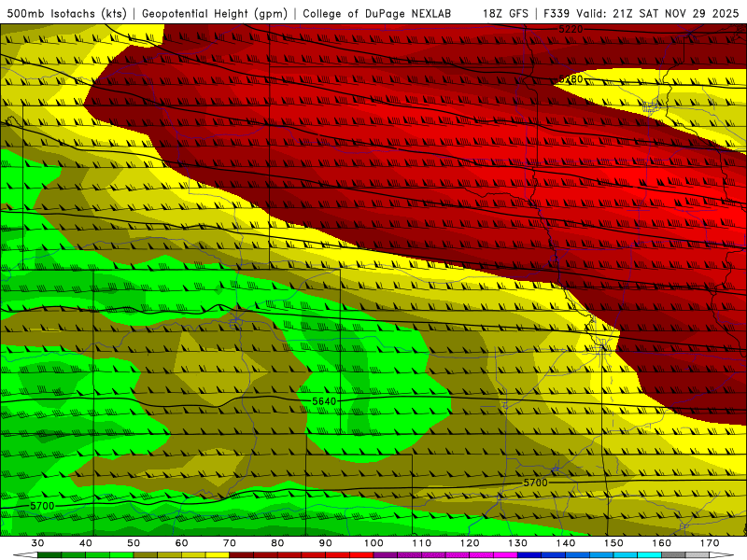The width and height of the screenshot is (747, 560).
Task: Select the 5280 height contour label
Action: [x=571, y=79]
